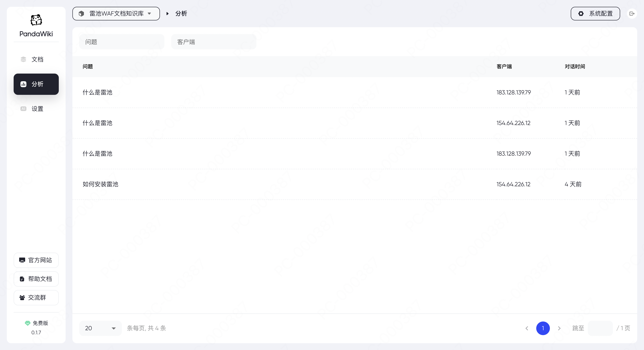
Task: Click the group icon beside 交流群
Action: (x=22, y=297)
